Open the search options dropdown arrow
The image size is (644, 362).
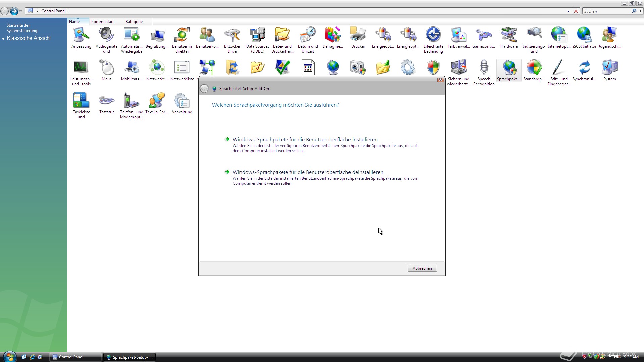(x=640, y=11)
